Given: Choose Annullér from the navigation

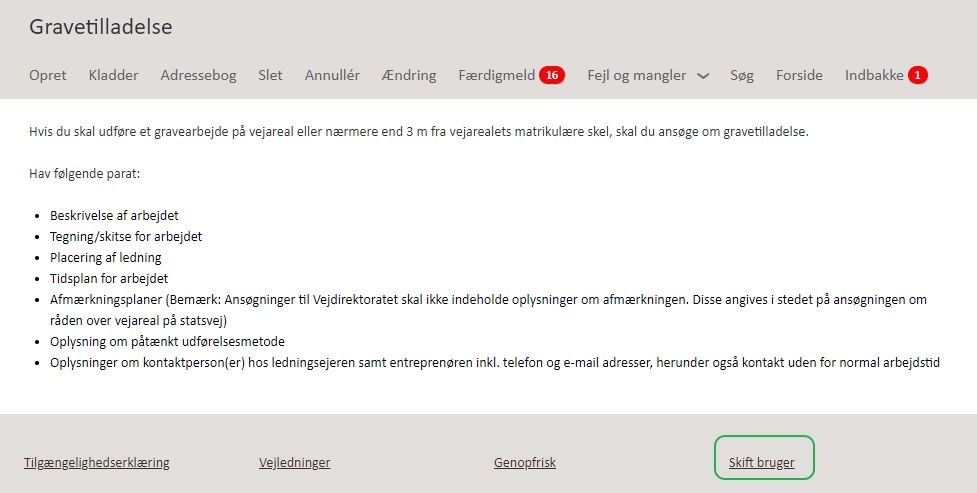Looking at the screenshot, I should pyautogui.click(x=332, y=75).
